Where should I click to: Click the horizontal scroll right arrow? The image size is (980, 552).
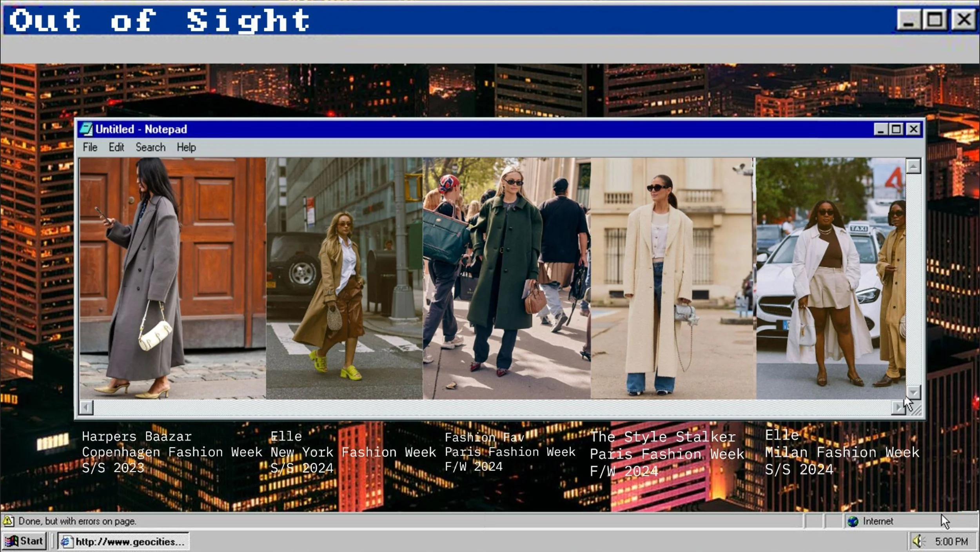click(898, 407)
